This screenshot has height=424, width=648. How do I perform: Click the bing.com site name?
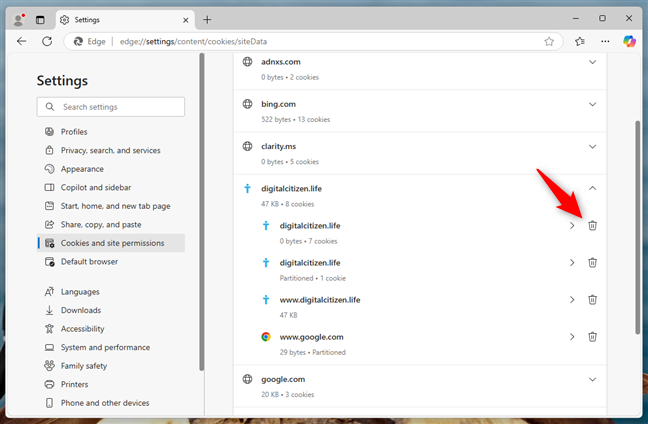point(278,104)
